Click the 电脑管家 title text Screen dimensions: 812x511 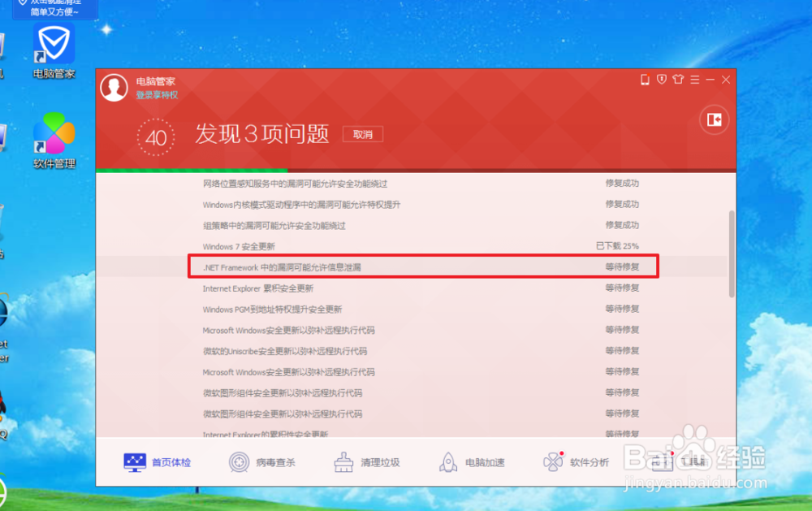point(155,81)
